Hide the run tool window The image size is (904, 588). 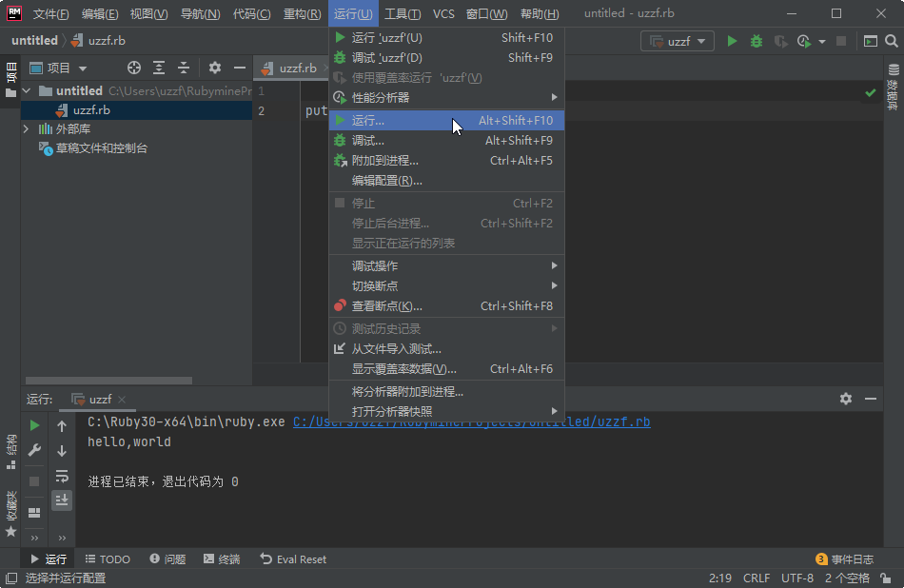[871, 399]
